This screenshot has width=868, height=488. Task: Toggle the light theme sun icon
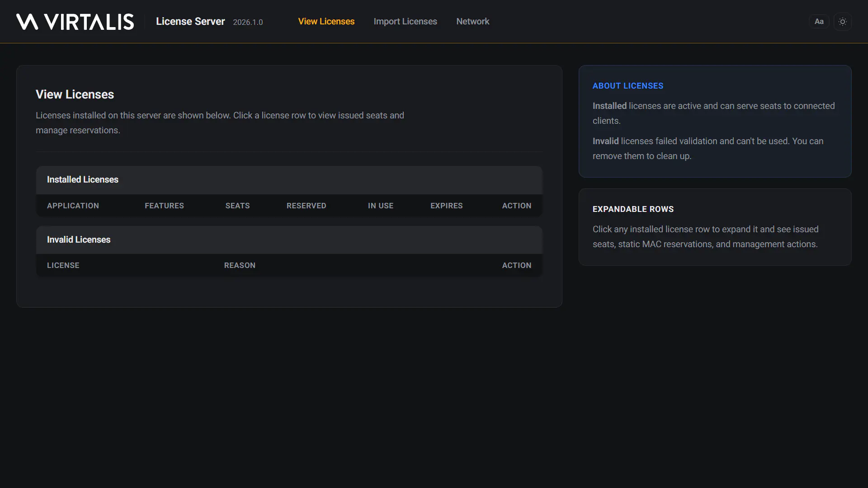(843, 22)
